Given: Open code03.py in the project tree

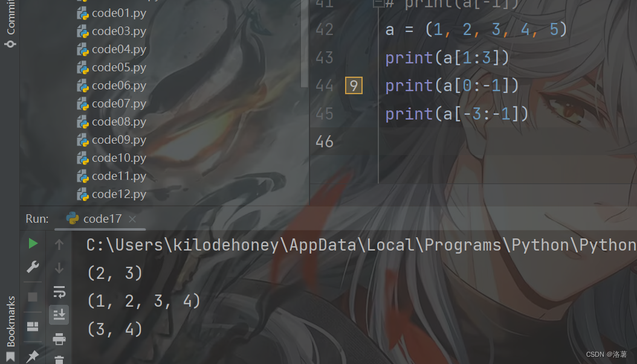Looking at the screenshot, I should (x=119, y=31).
